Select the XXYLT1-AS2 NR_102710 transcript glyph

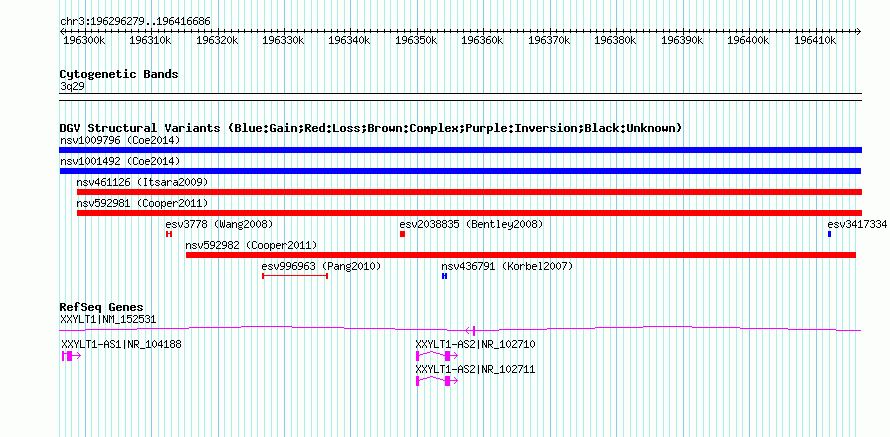[437, 356]
